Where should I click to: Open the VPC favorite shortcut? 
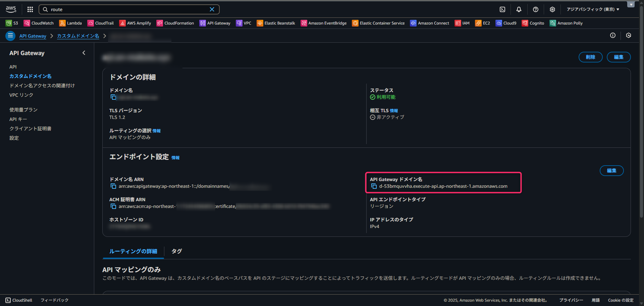point(244,23)
